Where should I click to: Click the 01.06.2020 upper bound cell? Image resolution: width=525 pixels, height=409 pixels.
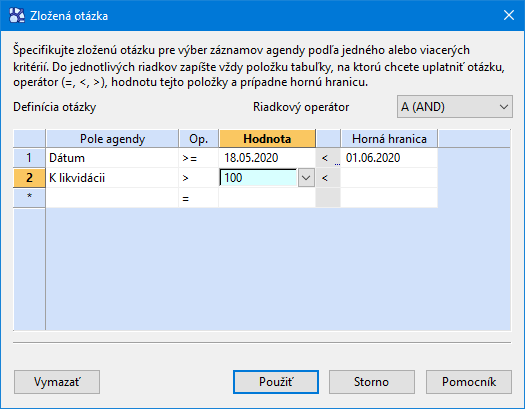point(389,158)
